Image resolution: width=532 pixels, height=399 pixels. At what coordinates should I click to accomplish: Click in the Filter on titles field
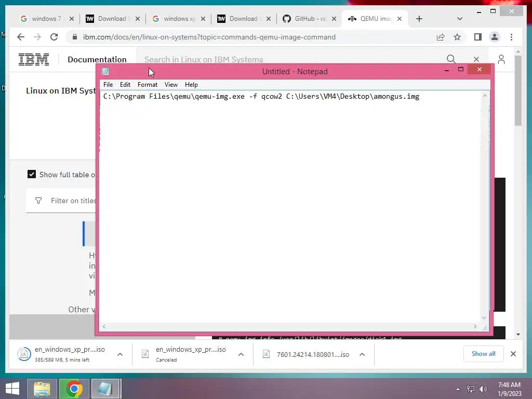pos(61,201)
